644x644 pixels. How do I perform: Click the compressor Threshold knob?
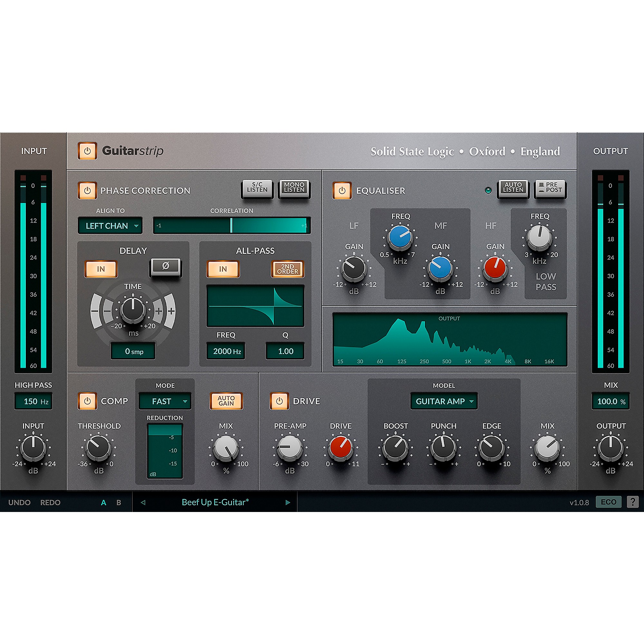point(98,447)
